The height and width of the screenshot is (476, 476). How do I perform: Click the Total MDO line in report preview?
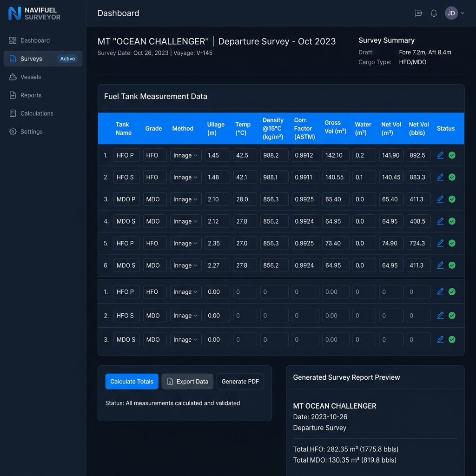[x=344, y=460]
